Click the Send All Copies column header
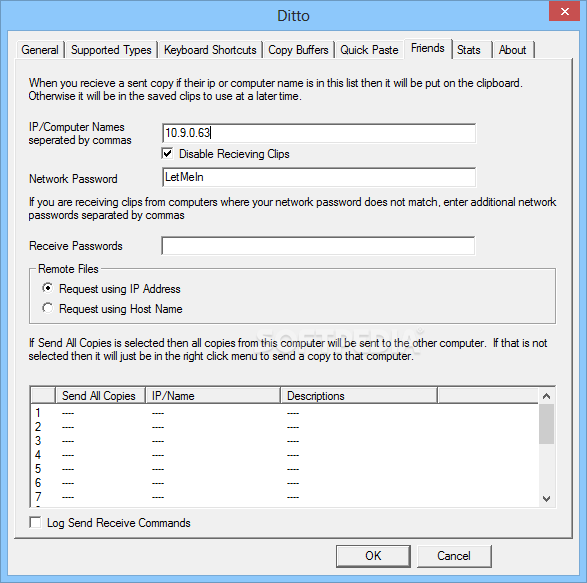The image size is (587, 583). pos(100,396)
